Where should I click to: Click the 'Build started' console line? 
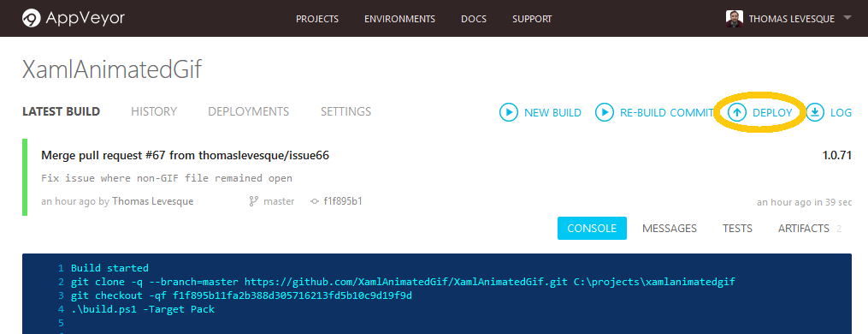[x=109, y=268]
